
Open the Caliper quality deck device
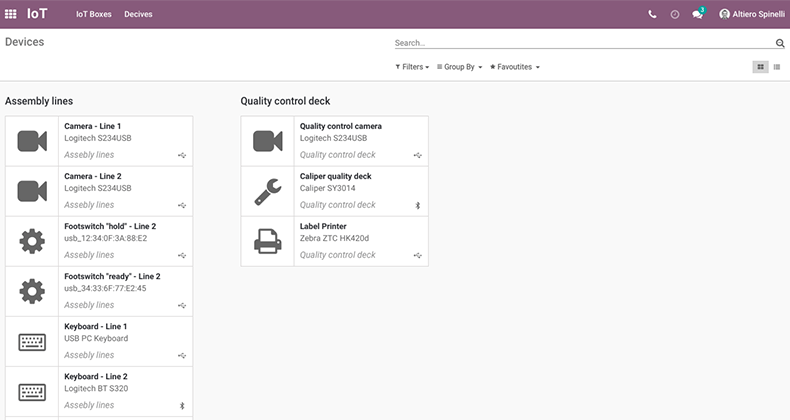click(x=335, y=191)
